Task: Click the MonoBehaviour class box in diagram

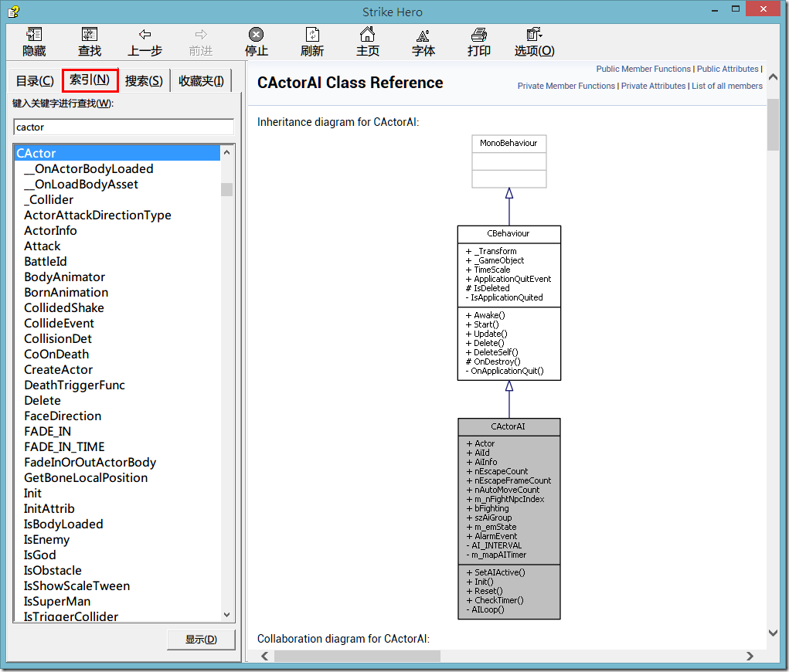Action: point(508,161)
